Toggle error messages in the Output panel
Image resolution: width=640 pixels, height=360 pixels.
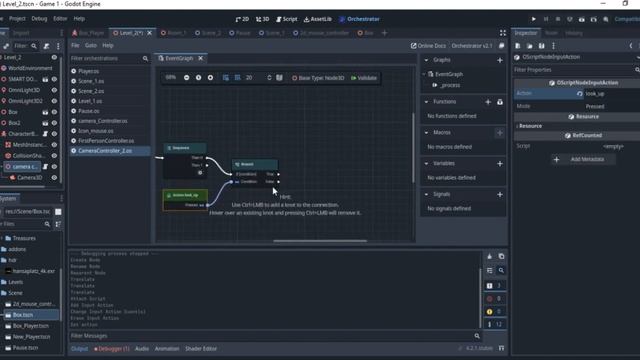(x=494, y=298)
